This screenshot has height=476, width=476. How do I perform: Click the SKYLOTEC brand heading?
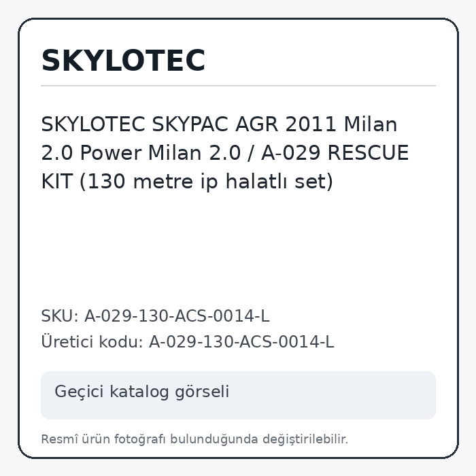click(x=123, y=61)
